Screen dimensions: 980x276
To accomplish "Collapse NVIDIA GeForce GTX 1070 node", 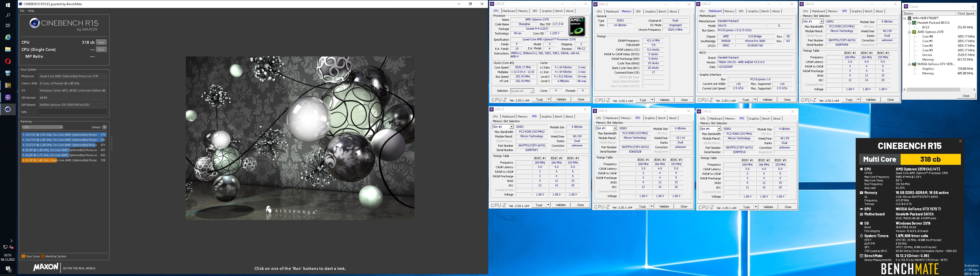I will click(x=910, y=64).
